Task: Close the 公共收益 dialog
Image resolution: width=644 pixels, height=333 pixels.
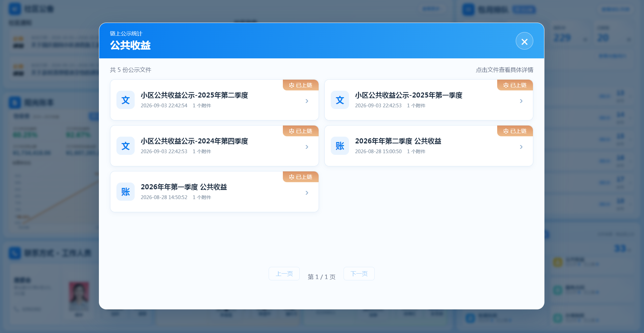Action: [524, 41]
